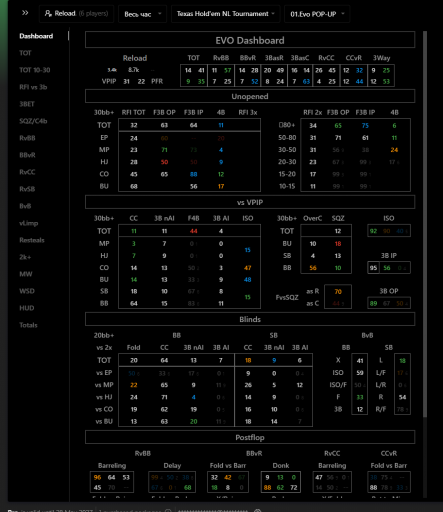Open the 'Весь час' time period dropdown
This screenshot has width=443, height=512.
[142, 14]
